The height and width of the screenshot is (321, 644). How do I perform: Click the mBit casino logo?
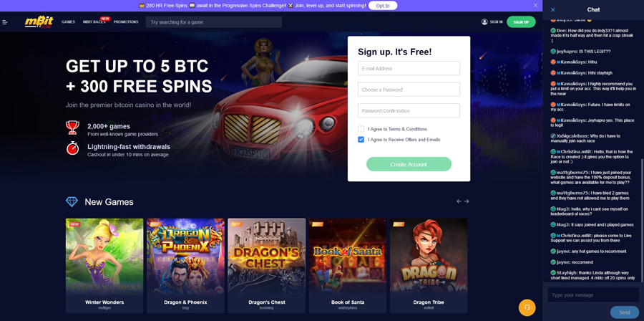click(39, 21)
